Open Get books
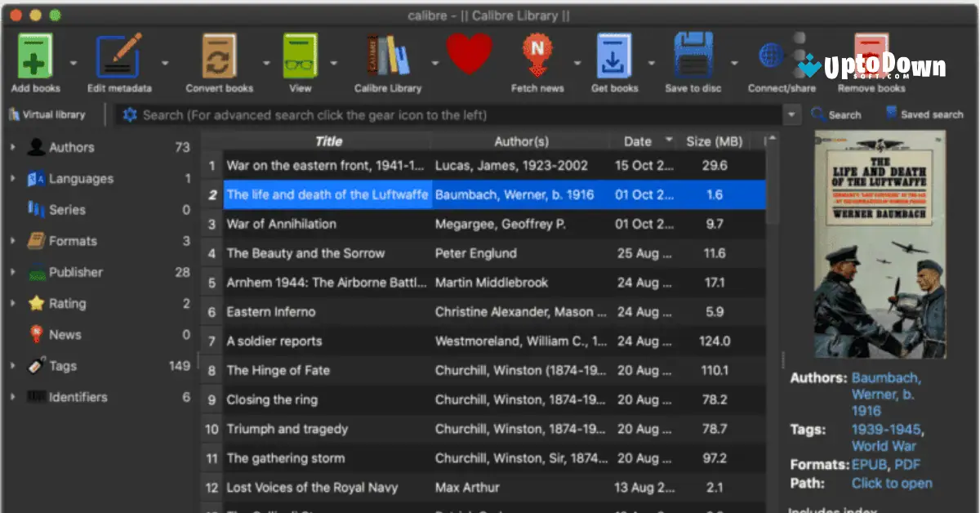980x513 pixels. [614, 56]
